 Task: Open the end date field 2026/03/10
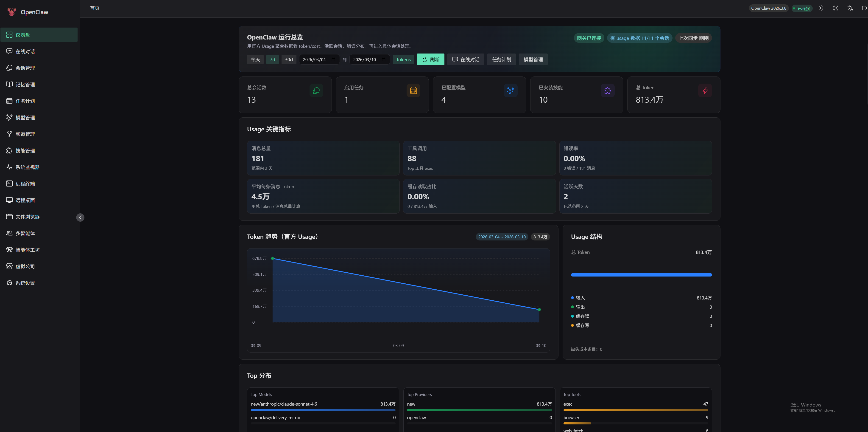[x=369, y=59]
